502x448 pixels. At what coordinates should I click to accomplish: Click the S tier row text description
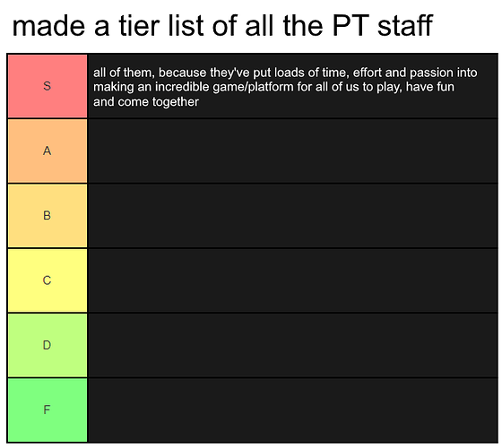coord(285,87)
